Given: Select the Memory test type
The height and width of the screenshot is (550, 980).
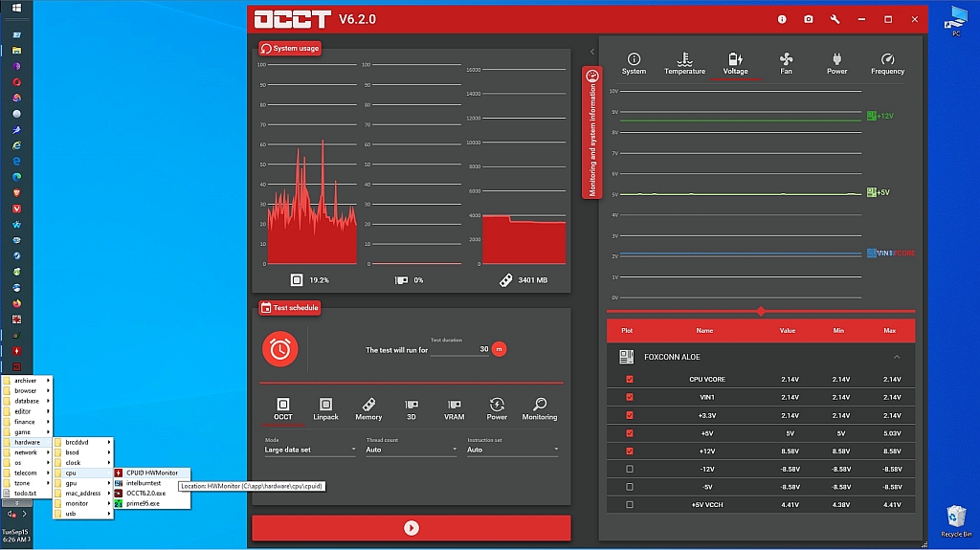Looking at the screenshot, I should click(368, 409).
